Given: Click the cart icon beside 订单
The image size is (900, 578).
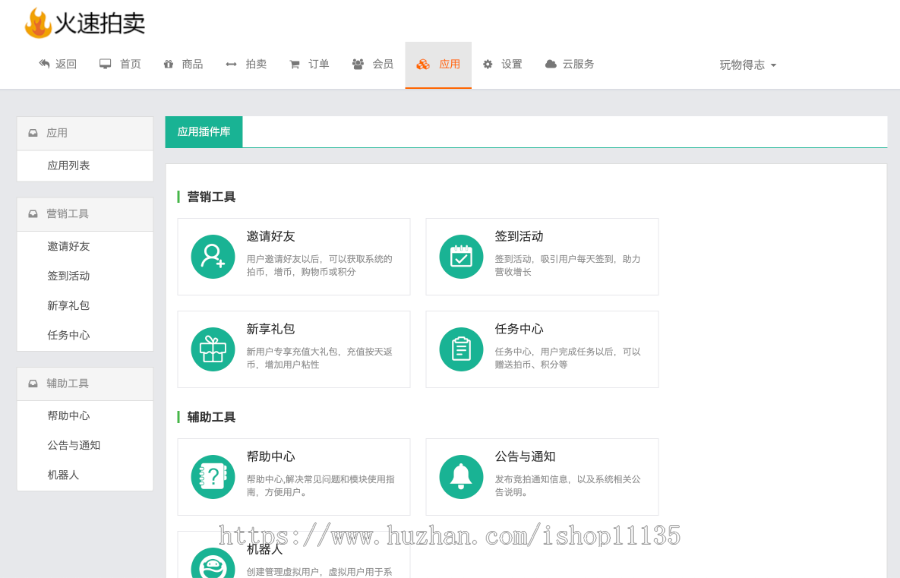Looking at the screenshot, I should point(294,64).
